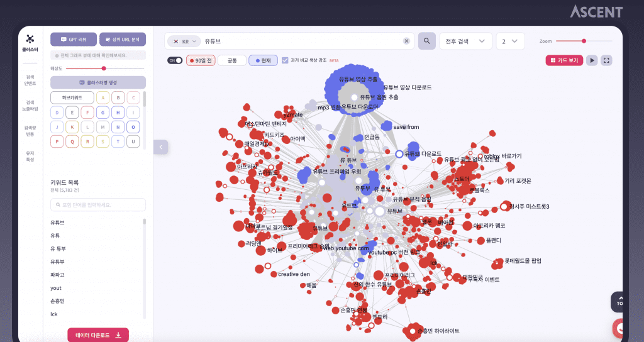Select the 유튜브 다운로드 ring node
Screen dimensions: 644x342
click(399, 154)
